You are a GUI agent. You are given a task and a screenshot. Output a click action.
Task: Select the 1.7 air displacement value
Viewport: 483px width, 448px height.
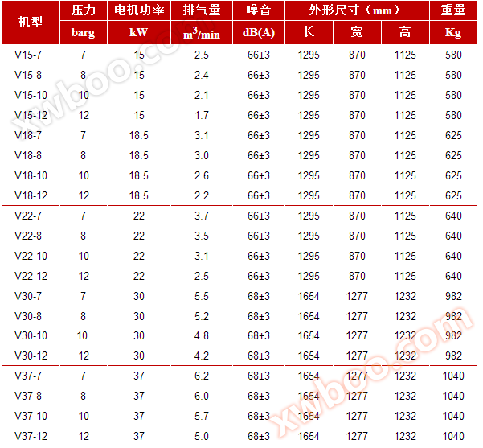pos(202,115)
